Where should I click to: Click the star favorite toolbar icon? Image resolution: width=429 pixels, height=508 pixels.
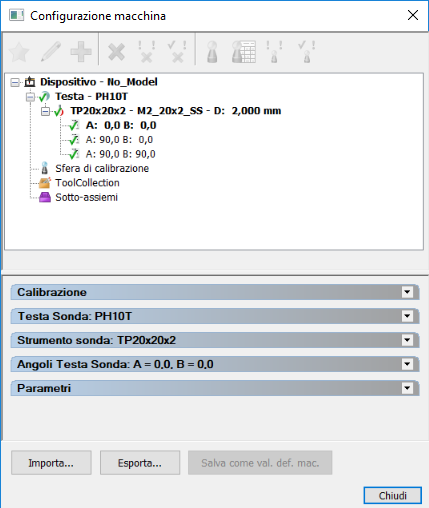pos(19,52)
